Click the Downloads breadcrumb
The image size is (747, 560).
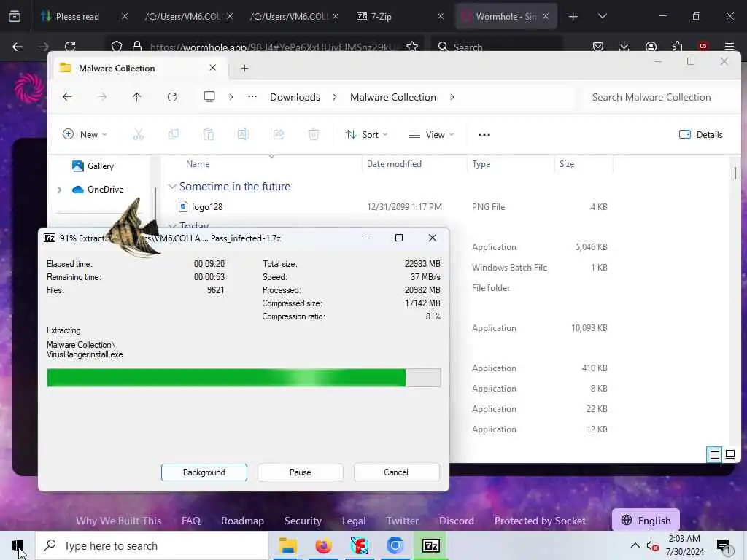click(295, 97)
